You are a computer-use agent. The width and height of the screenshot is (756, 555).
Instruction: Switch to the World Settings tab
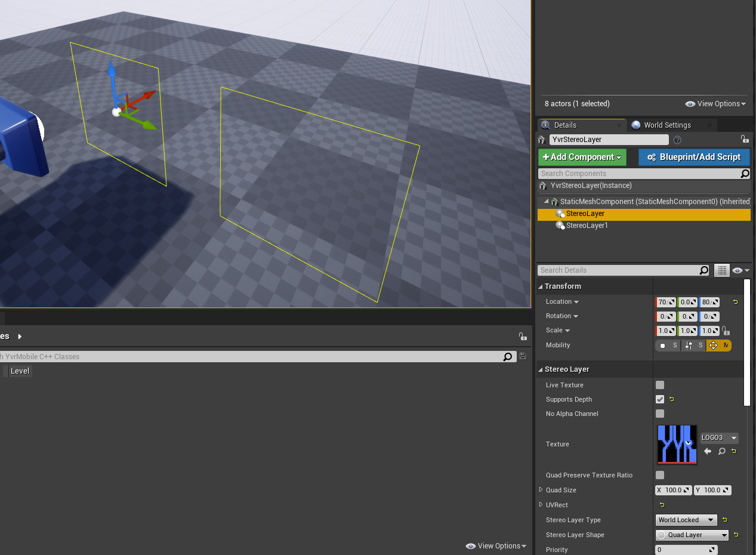click(667, 125)
